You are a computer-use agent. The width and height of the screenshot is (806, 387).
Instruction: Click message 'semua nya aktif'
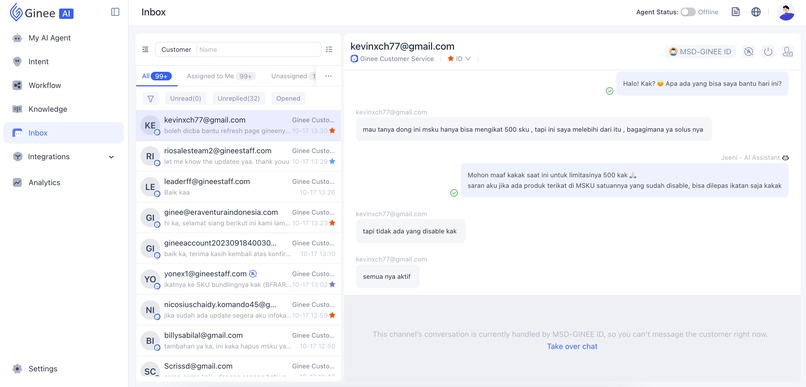point(387,277)
